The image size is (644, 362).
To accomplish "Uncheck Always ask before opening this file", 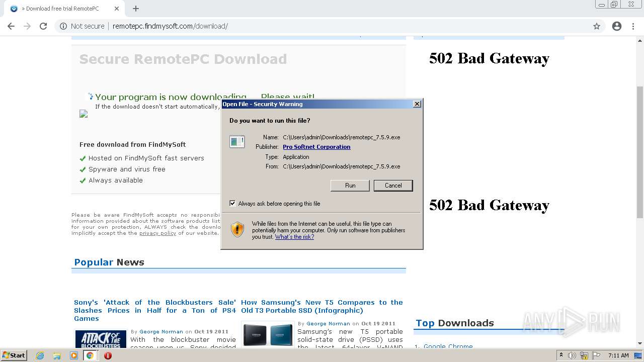I will (232, 204).
